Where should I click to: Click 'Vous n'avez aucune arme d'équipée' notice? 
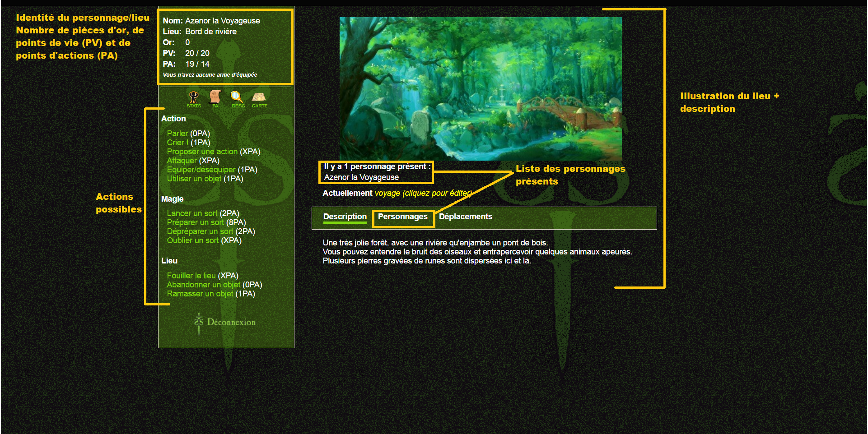[210, 75]
